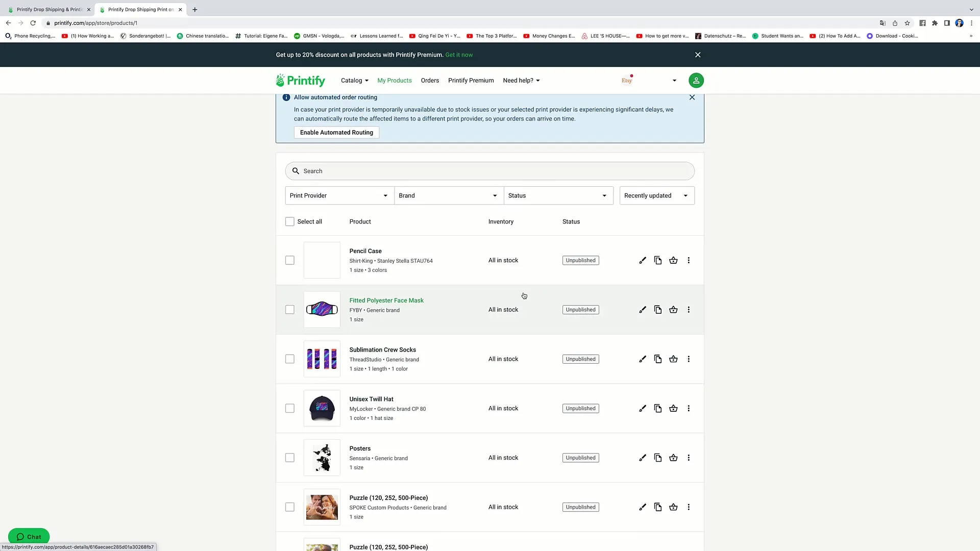Open the Need help? dropdown
The height and width of the screenshot is (551, 980).
[521, 81]
